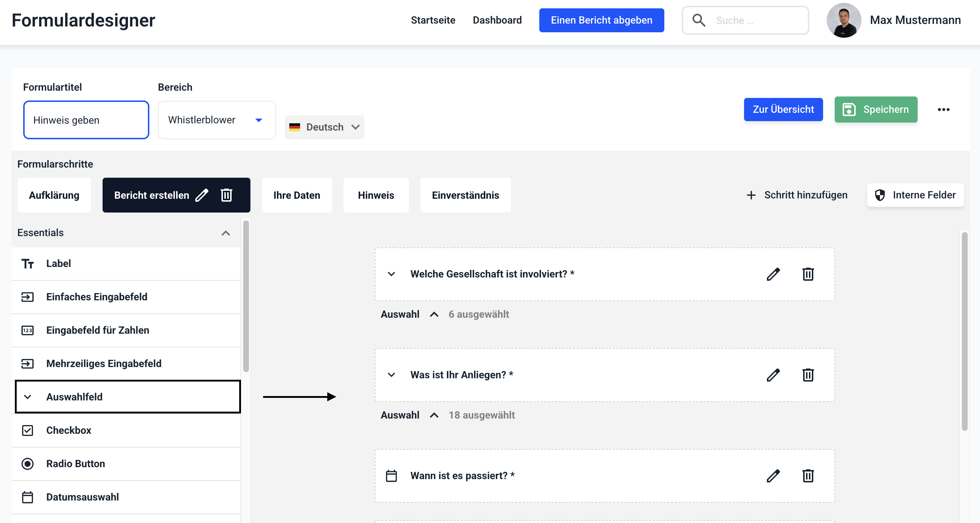Open the three-dots more options menu
Screen dimensions: 980x523
[943, 110]
